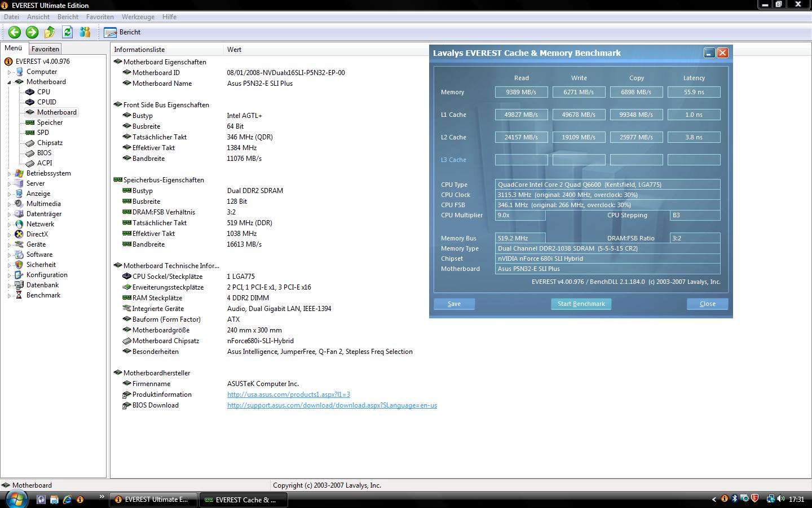Expand the Computer tree node
The width and height of the screenshot is (812, 508).
(x=10, y=72)
